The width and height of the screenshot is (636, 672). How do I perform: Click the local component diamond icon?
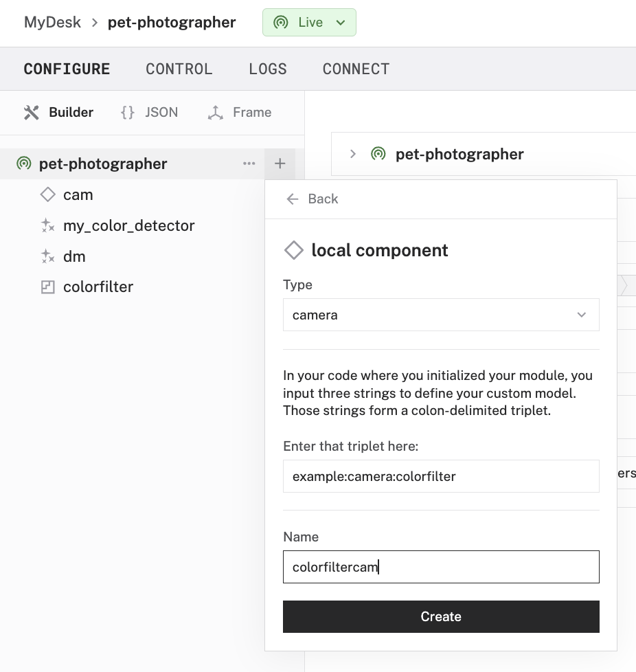click(x=293, y=250)
